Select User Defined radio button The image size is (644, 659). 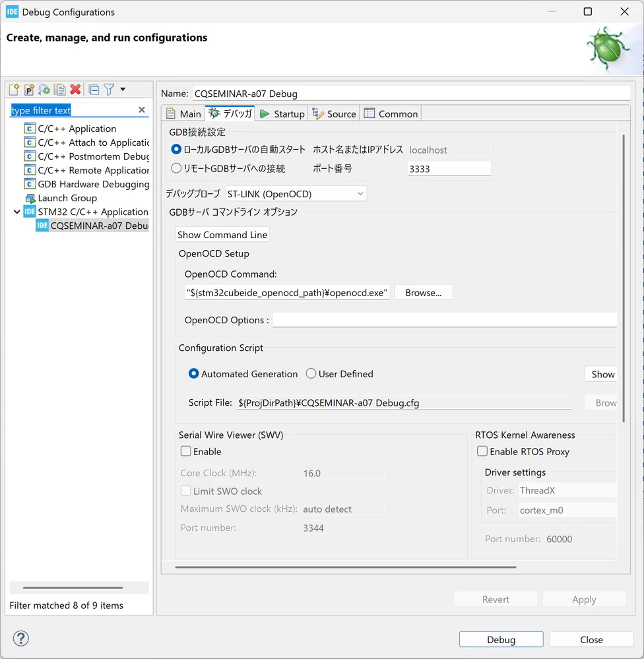tap(311, 373)
